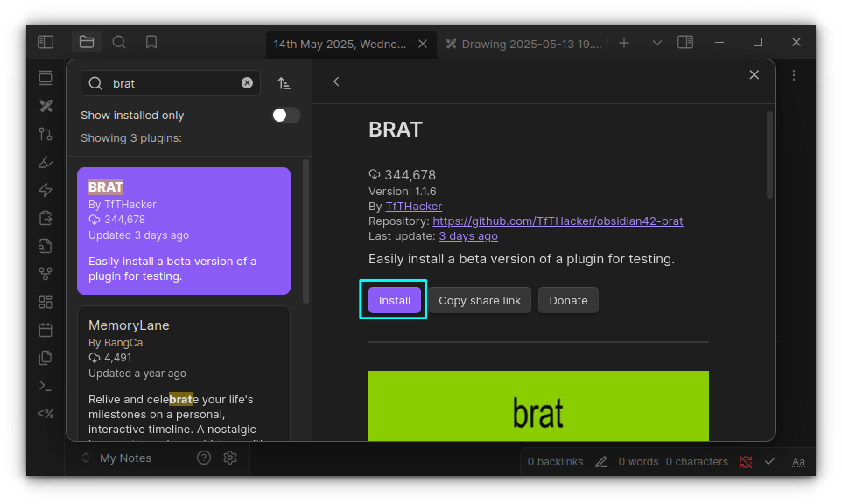Viewport: 842px width, 504px height.
Task: Toggle the left sidebar collapse icon
Action: (x=46, y=42)
